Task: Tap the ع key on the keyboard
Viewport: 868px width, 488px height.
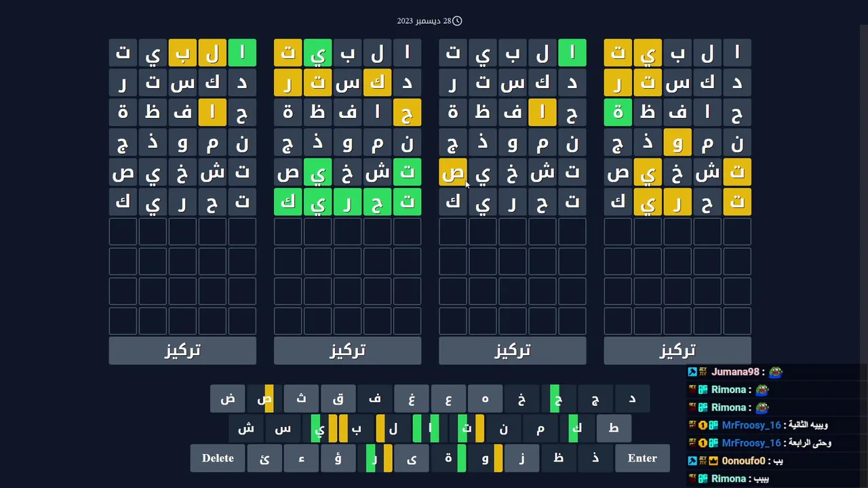Action: pyautogui.click(x=448, y=399)
